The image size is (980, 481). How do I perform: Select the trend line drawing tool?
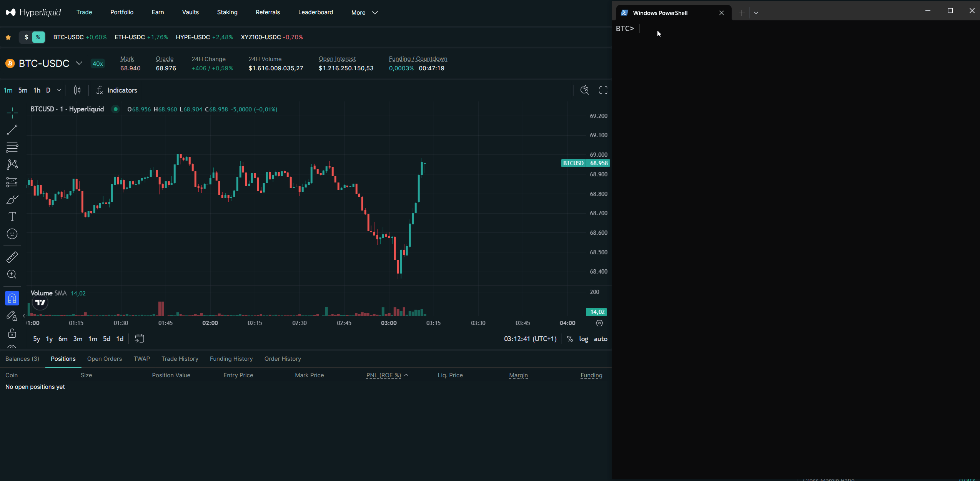(x=12, y=130)
